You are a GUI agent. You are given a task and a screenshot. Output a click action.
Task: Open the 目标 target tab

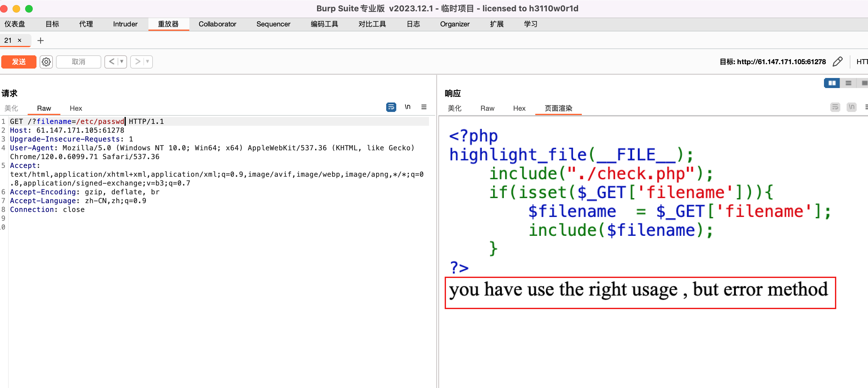tap(52, 24)
